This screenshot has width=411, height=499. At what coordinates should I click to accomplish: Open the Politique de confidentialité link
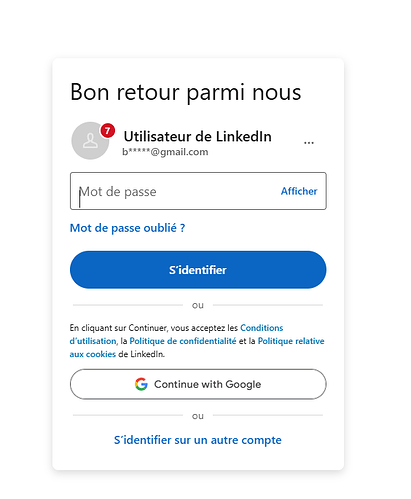click(183, 341)
